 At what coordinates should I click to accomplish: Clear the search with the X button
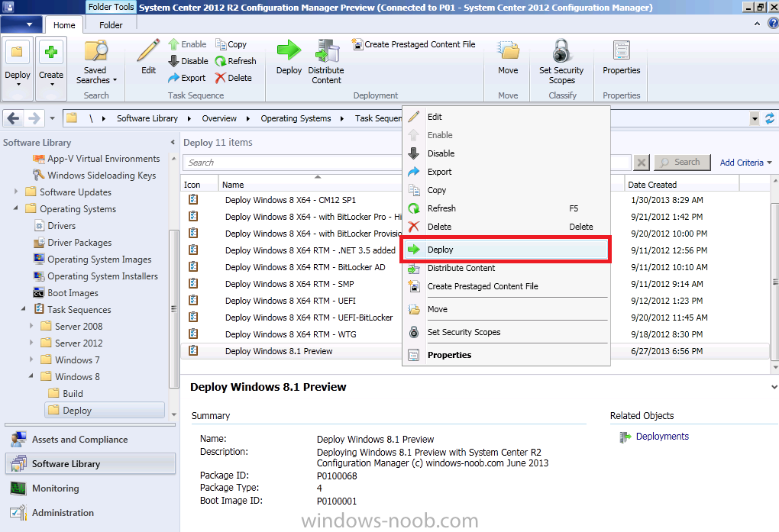[x=642, y=163]
